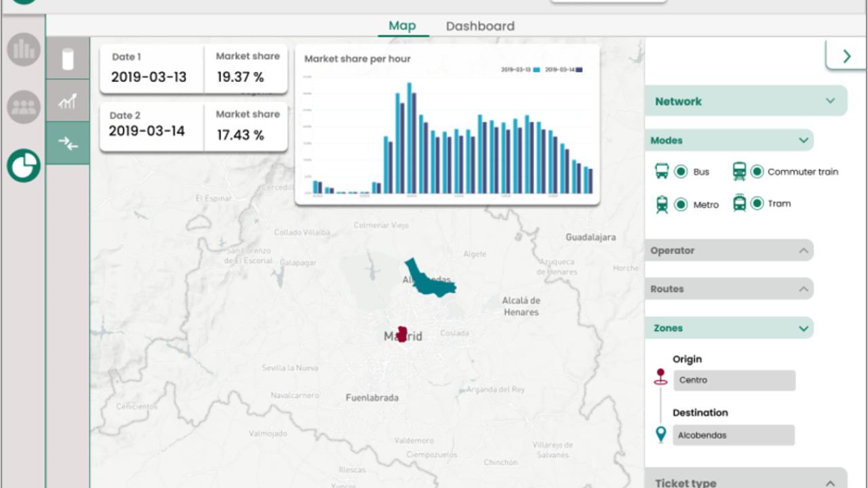This screenshot has width=868, height=488.
Task: Collapse the right panel with arrow button
Action: pos(846,56)
